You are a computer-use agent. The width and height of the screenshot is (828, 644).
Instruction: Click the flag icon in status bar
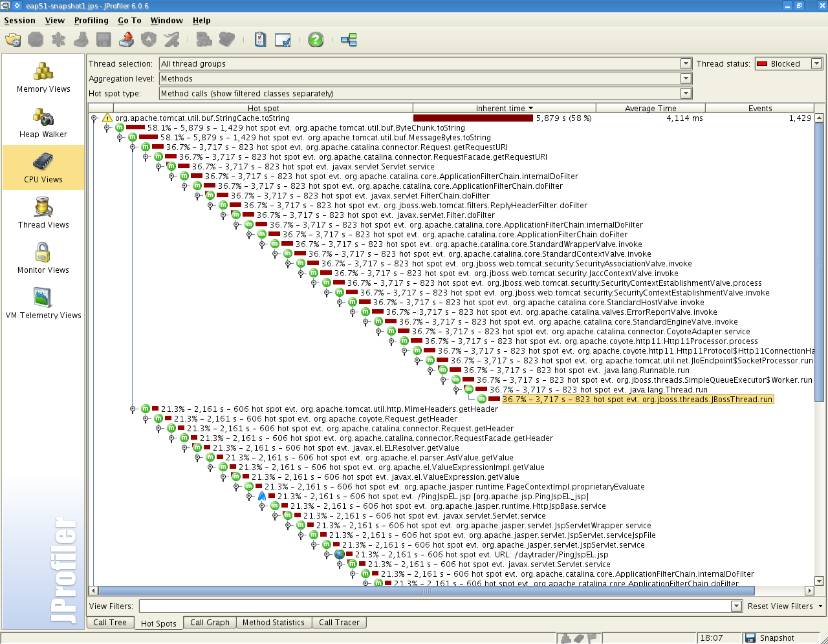(592, 638)
